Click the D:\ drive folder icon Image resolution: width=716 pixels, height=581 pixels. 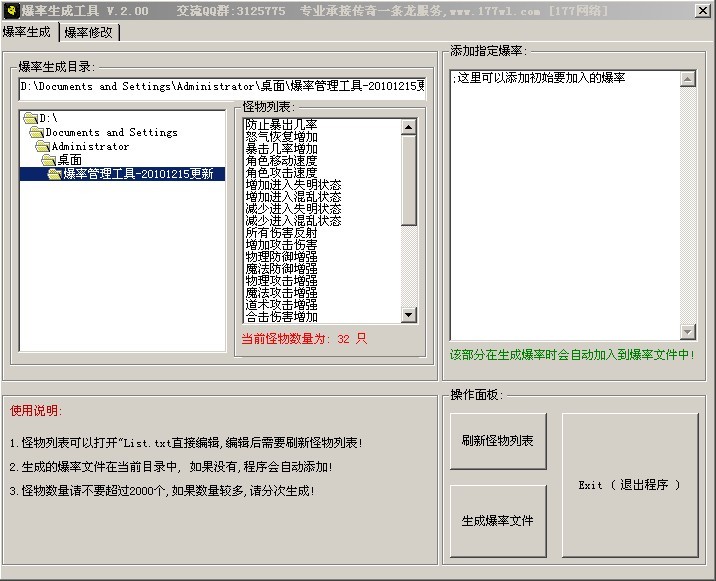[31, 118]
